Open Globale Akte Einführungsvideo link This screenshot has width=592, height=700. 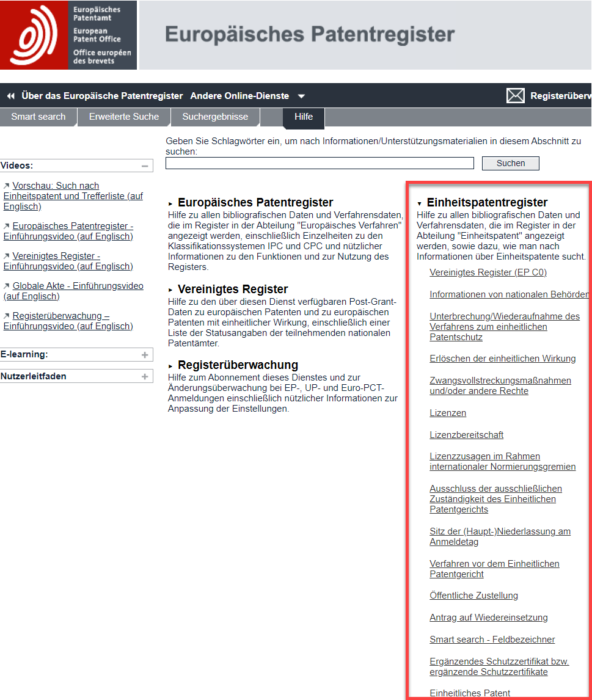pos(78,286)
